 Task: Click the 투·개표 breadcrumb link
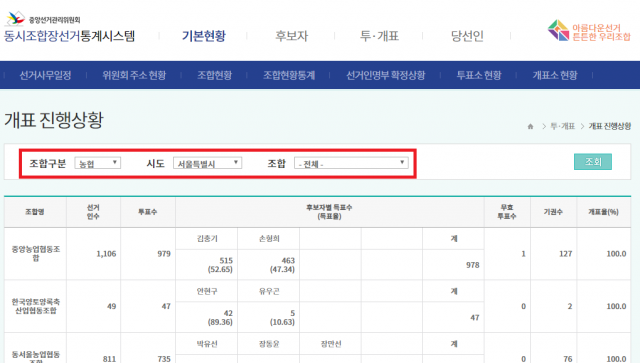[x=562, y=126]
